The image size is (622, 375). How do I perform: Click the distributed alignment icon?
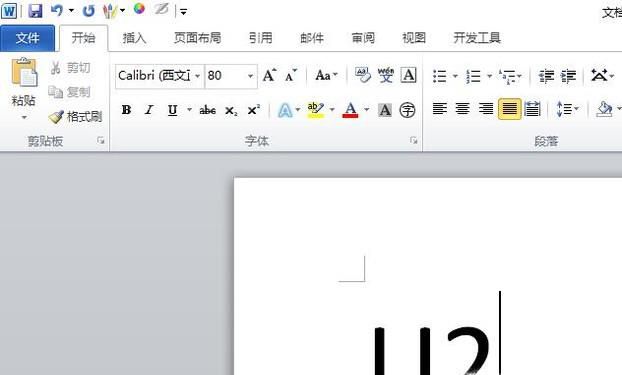pos(532,109)
